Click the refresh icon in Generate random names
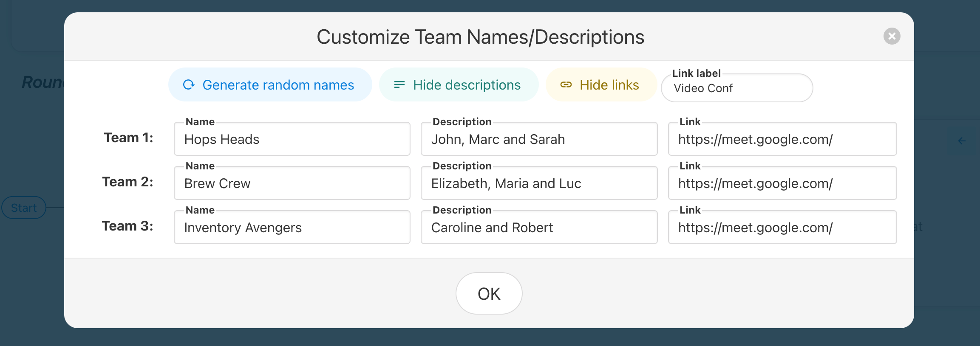The image size is (980, 346). 189,85
